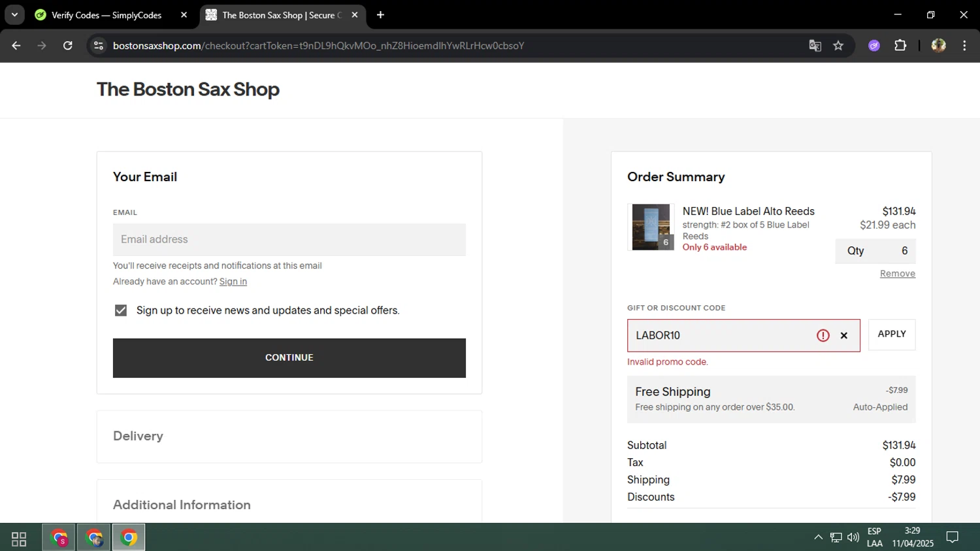Open Chrome three-dot menu

click(964, 46)
